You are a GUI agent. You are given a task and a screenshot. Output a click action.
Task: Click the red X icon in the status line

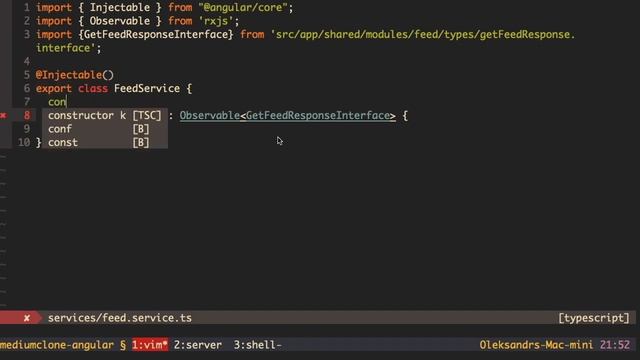click(x=27, y=318)
